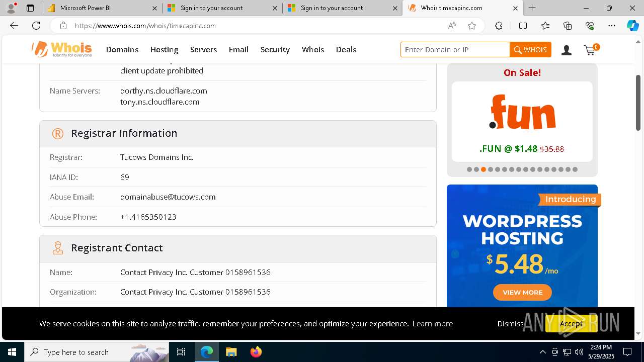Select the active orange carousel dot
The width and height of the screenshot is (644, 362).
coord(484,169)
